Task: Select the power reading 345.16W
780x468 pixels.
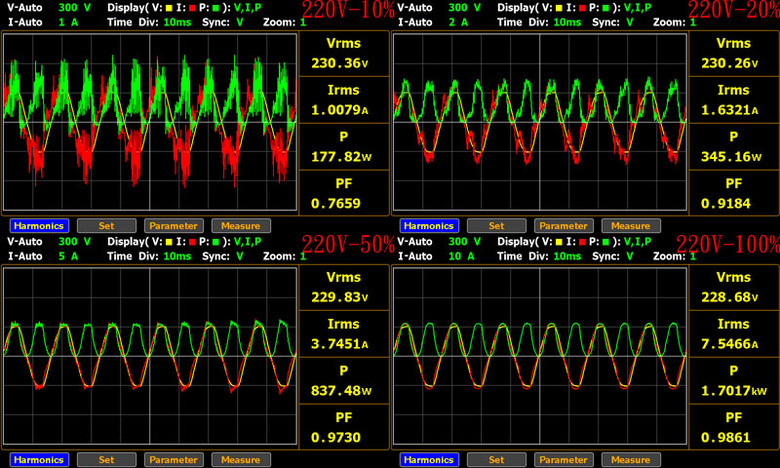Action: click(x=731, y=157)
